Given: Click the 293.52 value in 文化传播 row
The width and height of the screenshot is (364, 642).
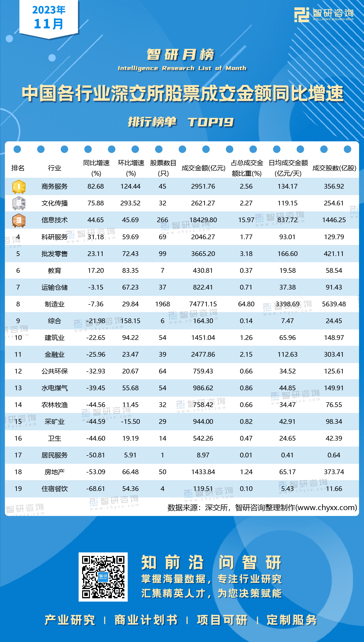Looking at the screenshot, I should [131, 203].
